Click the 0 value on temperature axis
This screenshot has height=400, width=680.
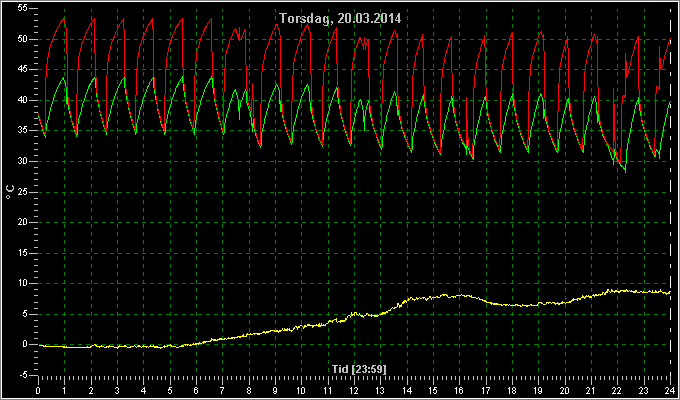pyautogui.click(x=26, y=344)
